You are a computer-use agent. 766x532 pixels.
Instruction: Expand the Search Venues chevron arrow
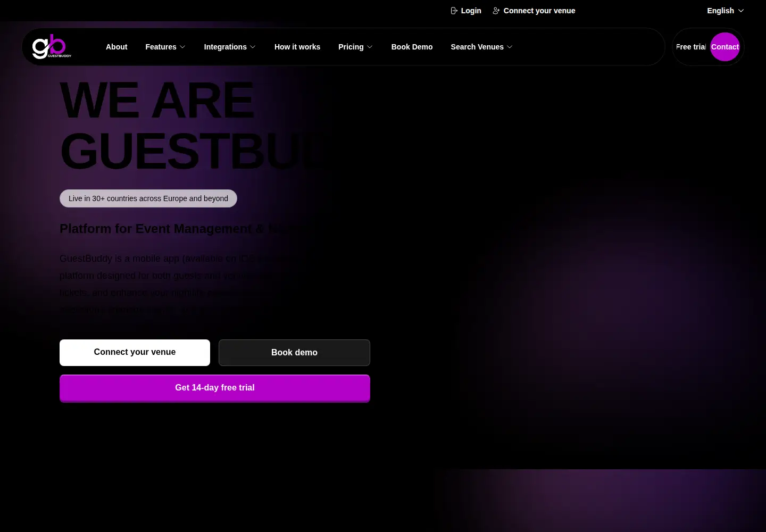pos(510,47)
